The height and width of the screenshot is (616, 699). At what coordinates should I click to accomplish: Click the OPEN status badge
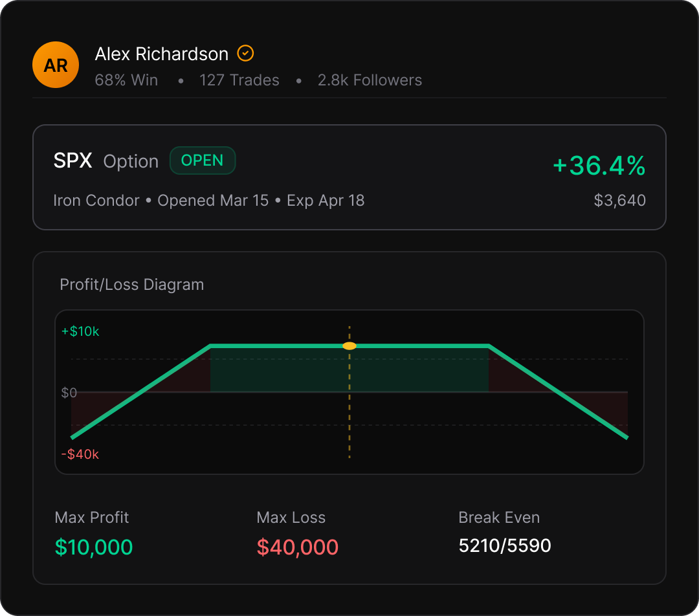[x=203, y=160]
